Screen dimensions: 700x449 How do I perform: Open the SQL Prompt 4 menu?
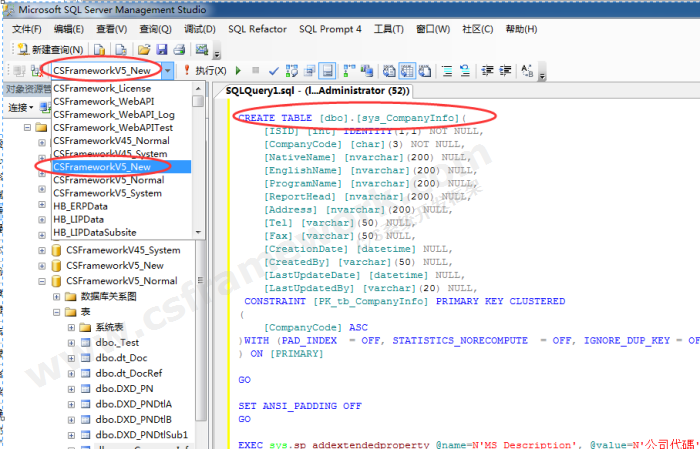pyautogui.click(x=329, y=29)
